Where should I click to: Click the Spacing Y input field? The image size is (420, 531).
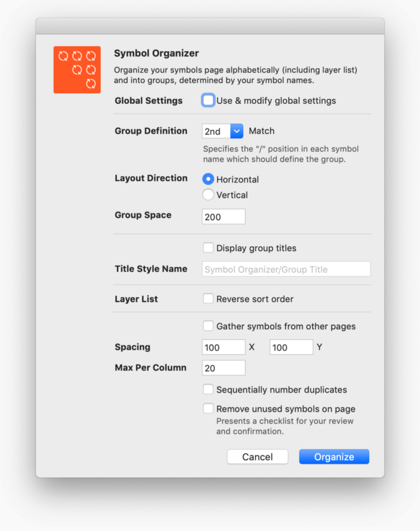[291, 347]
